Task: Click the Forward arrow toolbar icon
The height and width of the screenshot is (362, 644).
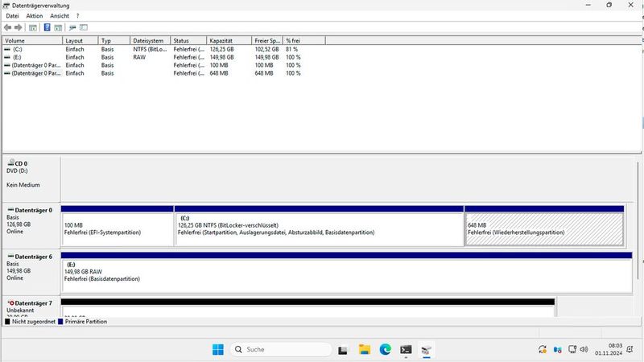Action: point(18,27)
